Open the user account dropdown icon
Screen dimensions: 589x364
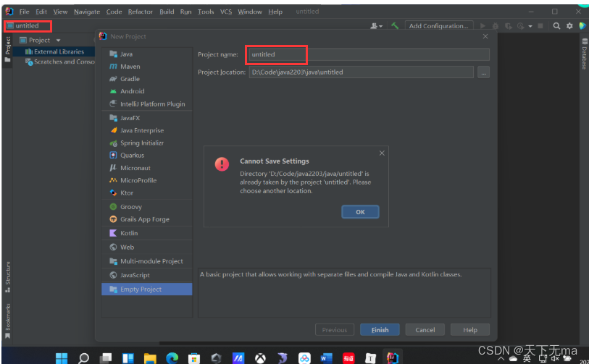pos(376,26)
